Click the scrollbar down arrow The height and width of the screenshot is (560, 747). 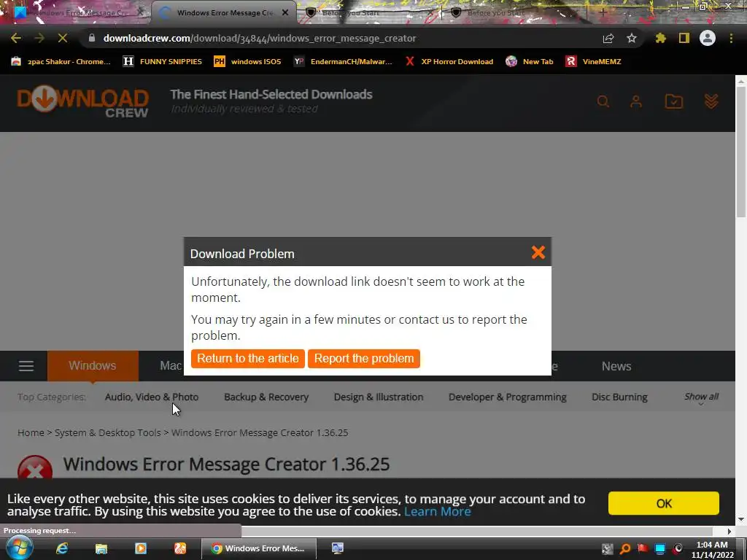tap(741, 519)
